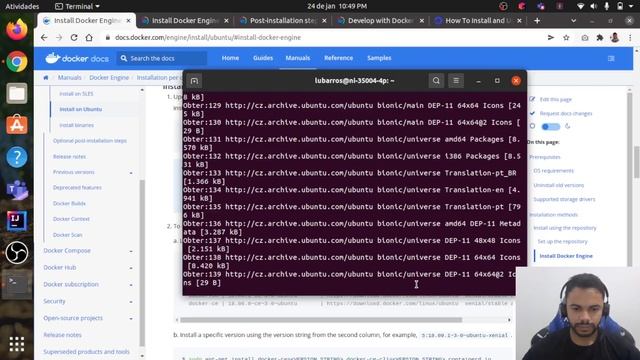The image size is (640, 360).
Task: Open the Reference menu item
Action: tap(338, 58)
